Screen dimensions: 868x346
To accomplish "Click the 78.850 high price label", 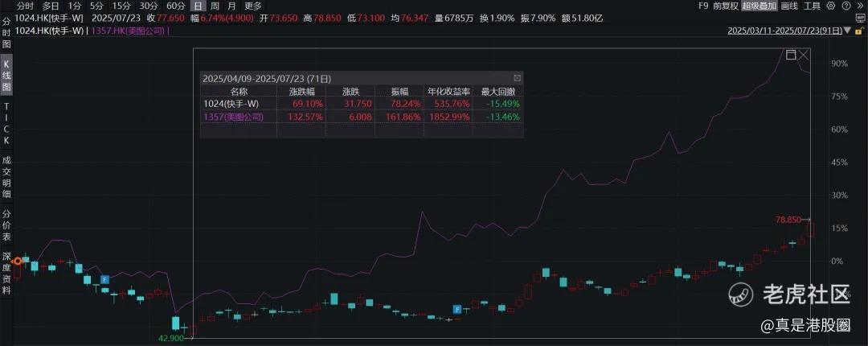I will 788,220.
